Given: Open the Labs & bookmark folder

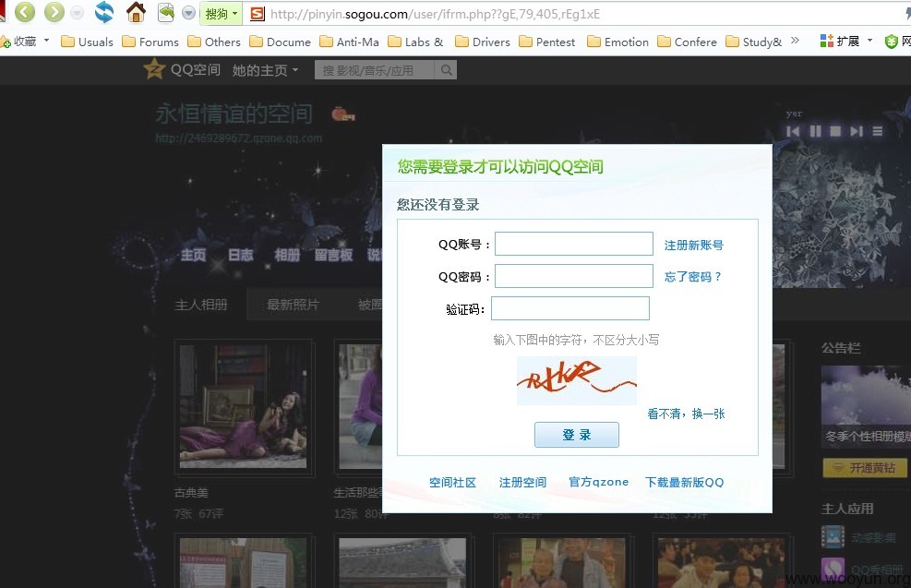Looking at the screenshot, I should pos(415,42).
